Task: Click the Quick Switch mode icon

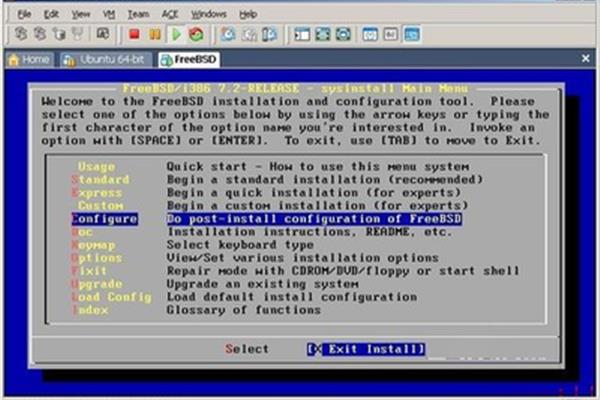Action: (343, 34)
